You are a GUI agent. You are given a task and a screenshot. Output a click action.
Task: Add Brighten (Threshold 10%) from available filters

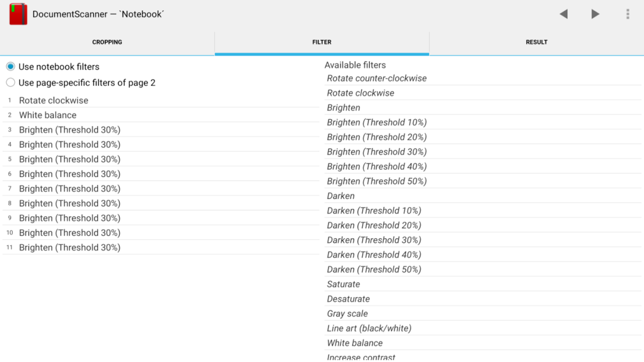pos(377,123)
